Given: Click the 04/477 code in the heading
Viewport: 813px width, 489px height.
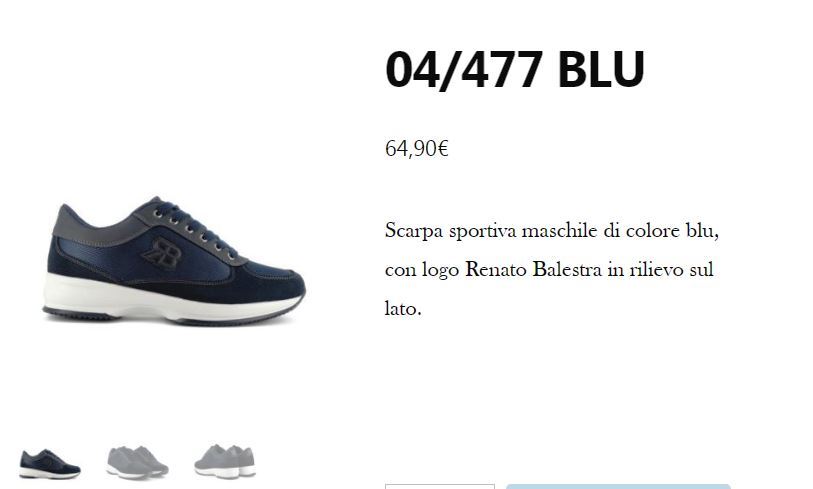Looking at the screenshot, I should pyautogui.click(x=464, y=69).
